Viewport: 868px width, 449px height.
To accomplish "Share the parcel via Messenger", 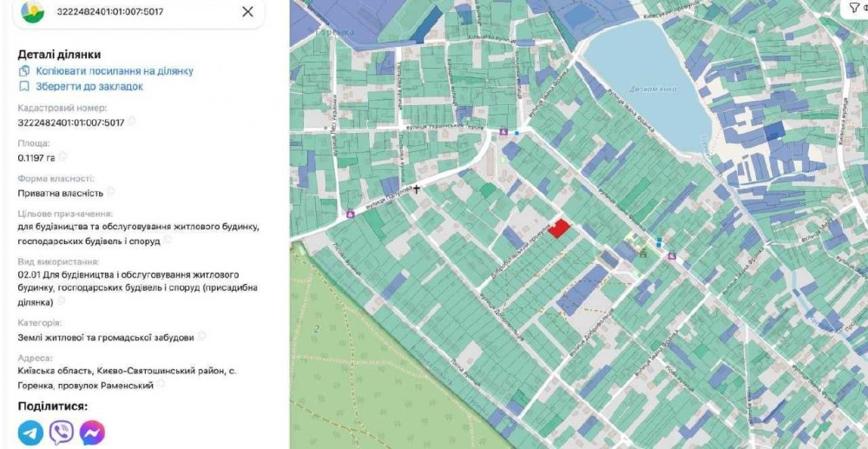I will click(93, 432).
